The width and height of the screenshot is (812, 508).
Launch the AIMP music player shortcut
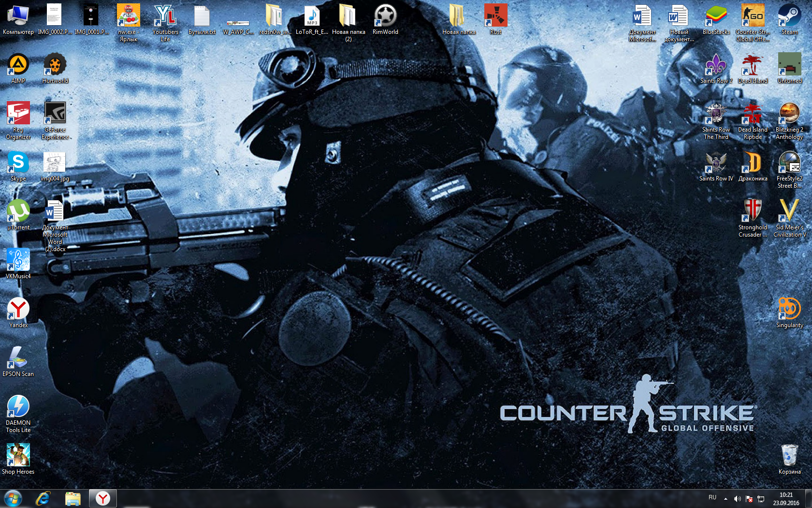[x=18, y=68]
